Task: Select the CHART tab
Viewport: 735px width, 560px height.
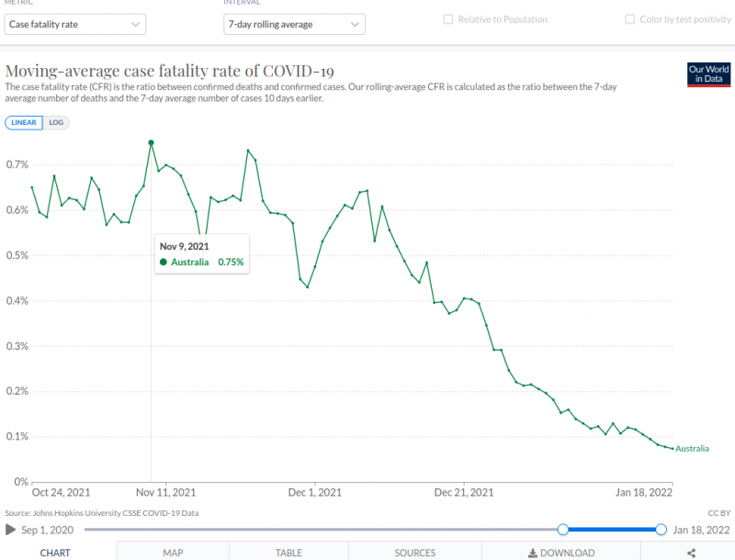Action: [57, 552]
